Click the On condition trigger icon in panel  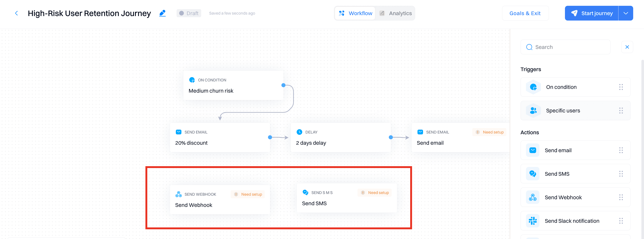[533, 87]
